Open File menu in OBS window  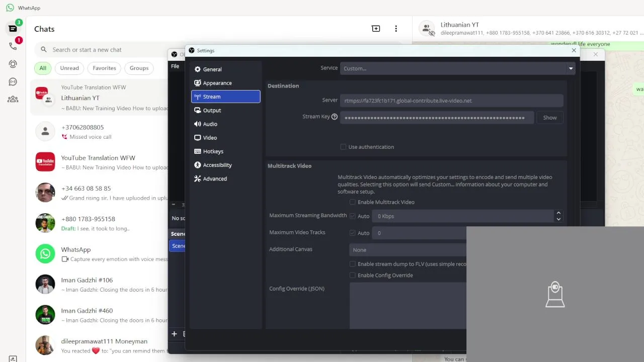[x=175, y=66]
